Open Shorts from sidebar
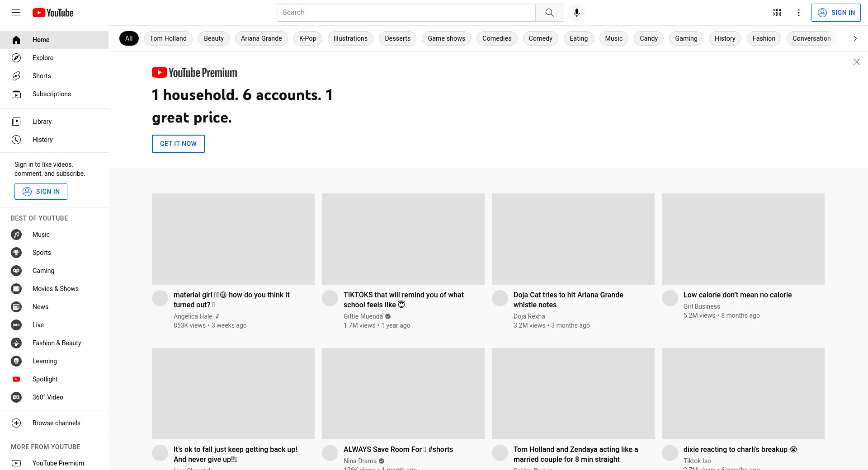Viewport: 868px width, 470px height. (54, 76)
